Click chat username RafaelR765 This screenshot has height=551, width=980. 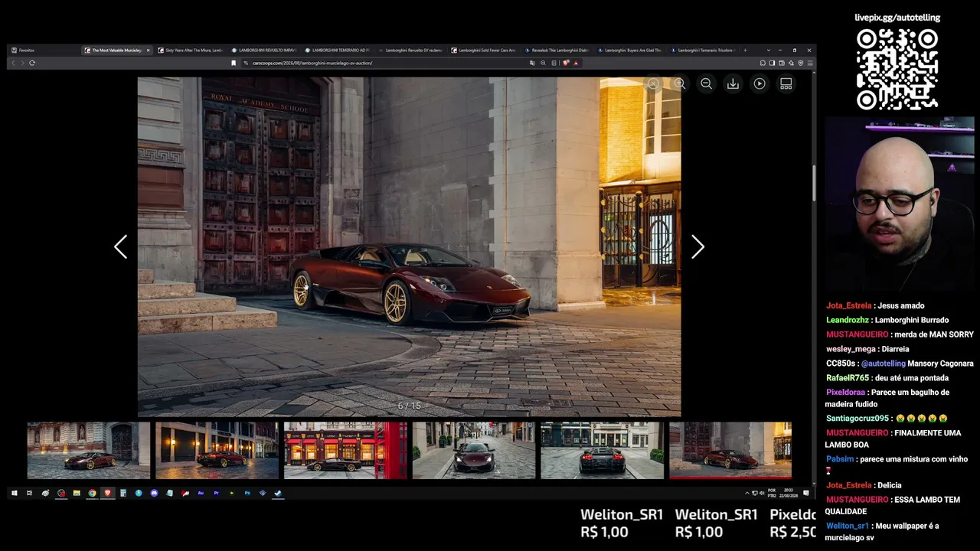coord(848,378)
